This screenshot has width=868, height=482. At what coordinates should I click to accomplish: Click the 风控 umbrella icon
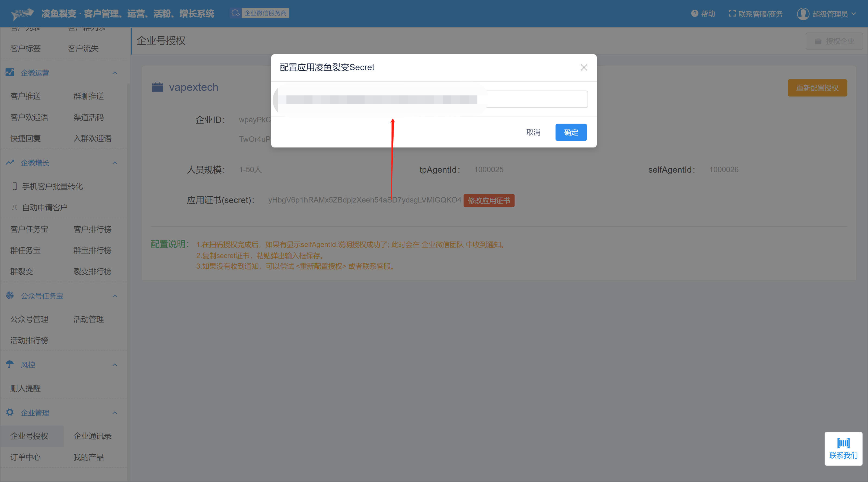coord(10,364)
